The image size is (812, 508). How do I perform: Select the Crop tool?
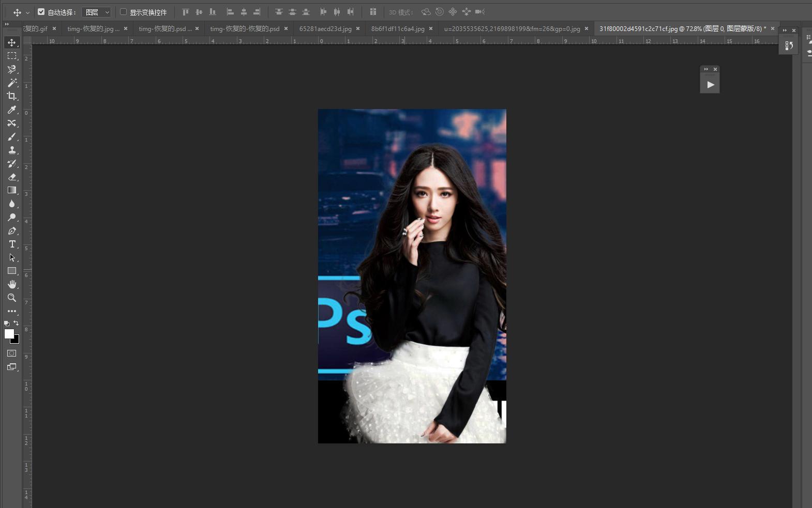coord(11,96)
